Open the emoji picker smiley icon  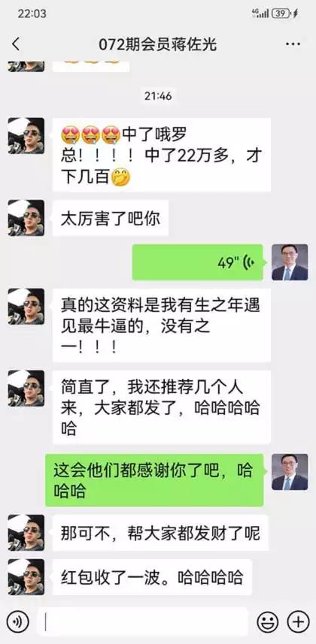(x=267, y=621)
